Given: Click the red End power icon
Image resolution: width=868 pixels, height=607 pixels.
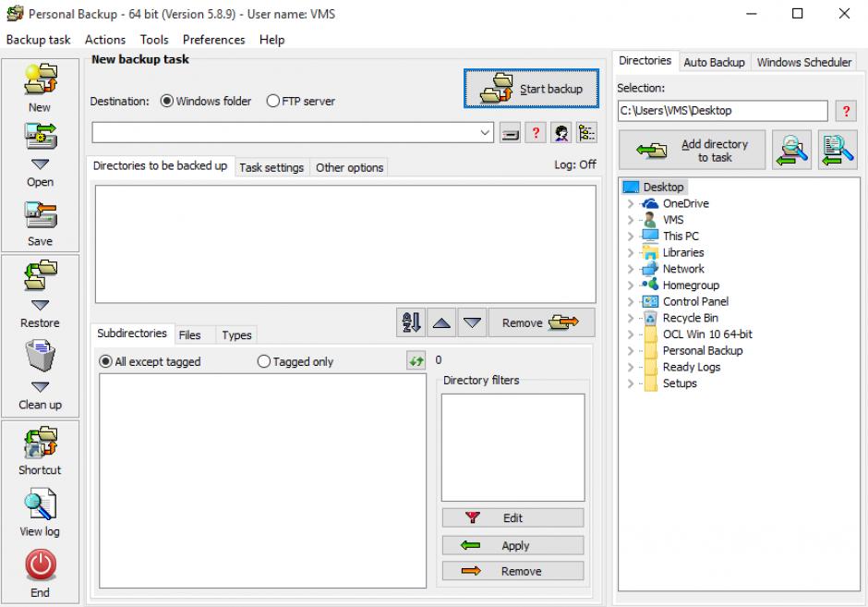Looking at the screenshot, I should click(x=41, y=565).
